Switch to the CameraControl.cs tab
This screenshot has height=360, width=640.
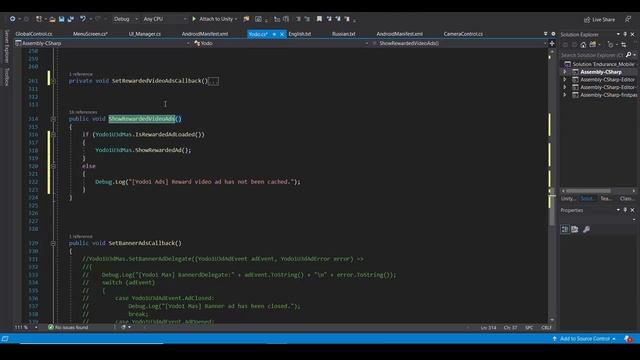463,34
